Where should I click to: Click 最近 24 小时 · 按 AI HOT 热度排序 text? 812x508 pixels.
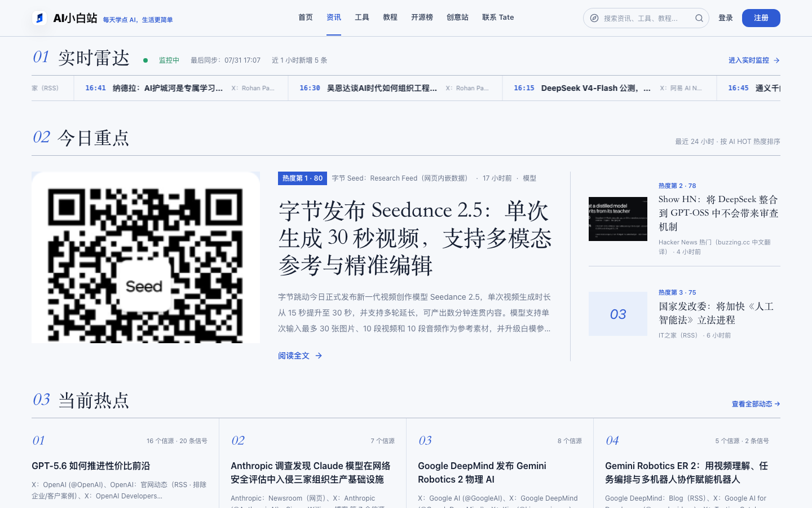coord(728,142)
